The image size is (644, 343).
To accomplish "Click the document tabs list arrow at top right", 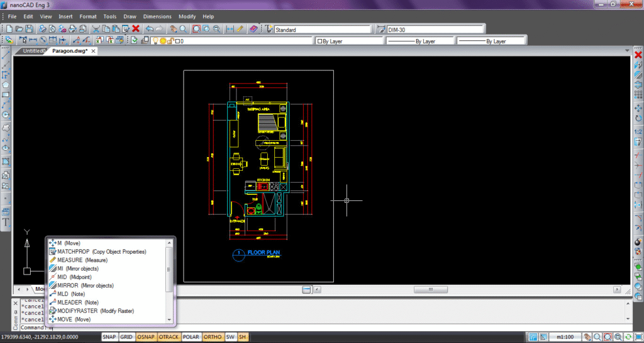I will (x=627, y=50).
